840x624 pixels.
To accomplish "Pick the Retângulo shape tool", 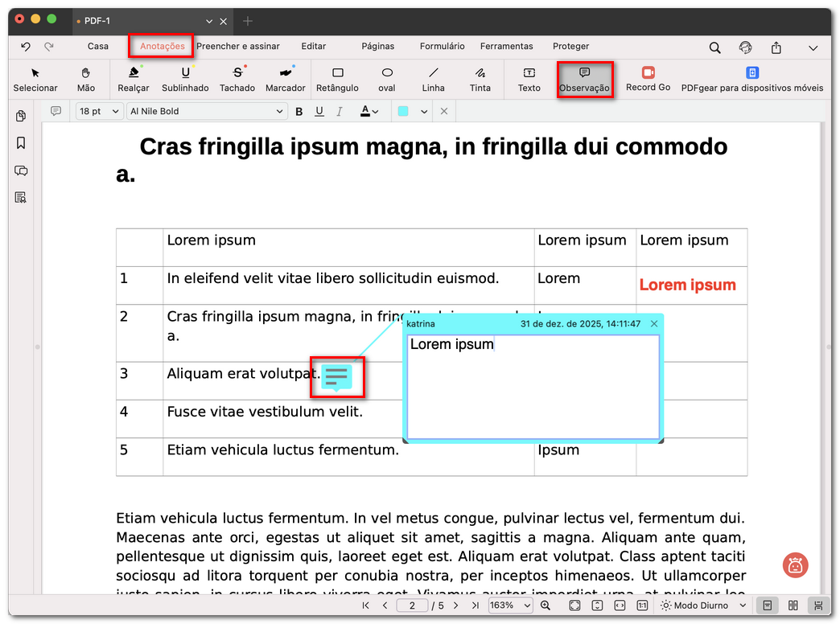I will tap(337, 79).
